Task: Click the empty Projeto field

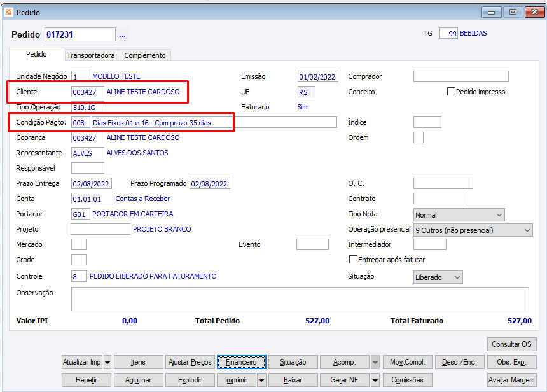Action: click(100, 229)
